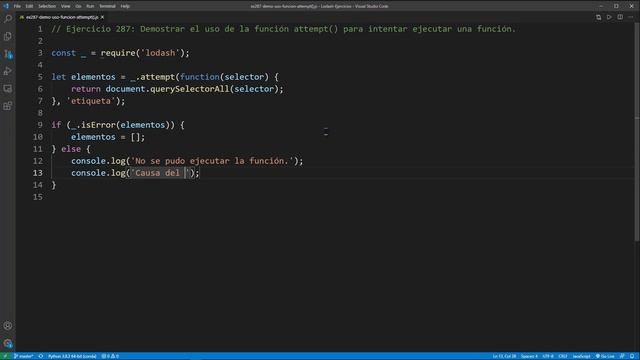Run the code with the play icon
The image size is (640, 360).
point(609,17)
